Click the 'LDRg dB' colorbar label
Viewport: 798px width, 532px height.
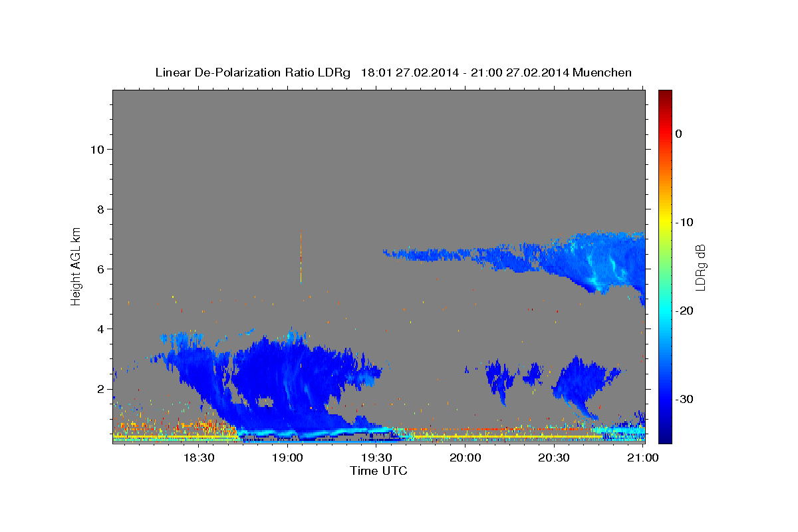click(700, 267)
